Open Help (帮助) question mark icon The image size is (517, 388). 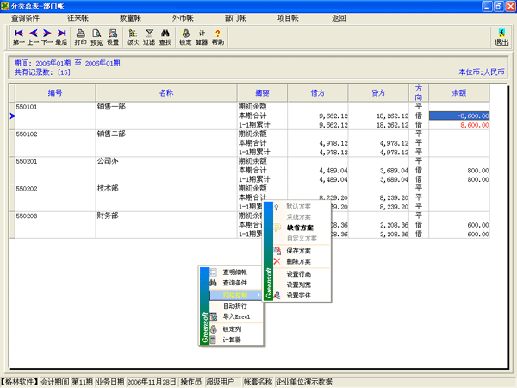coord(218,37)
